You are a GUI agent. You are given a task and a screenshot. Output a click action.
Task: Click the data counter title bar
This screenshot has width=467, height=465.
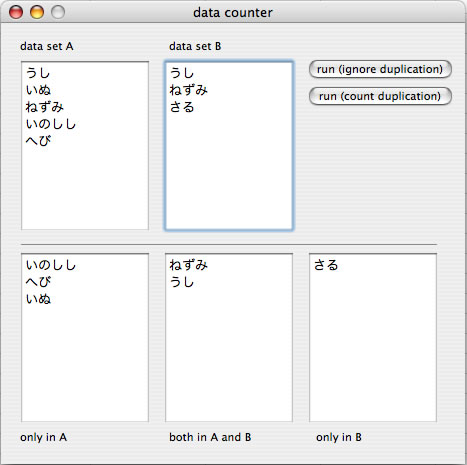click(233, 12)
